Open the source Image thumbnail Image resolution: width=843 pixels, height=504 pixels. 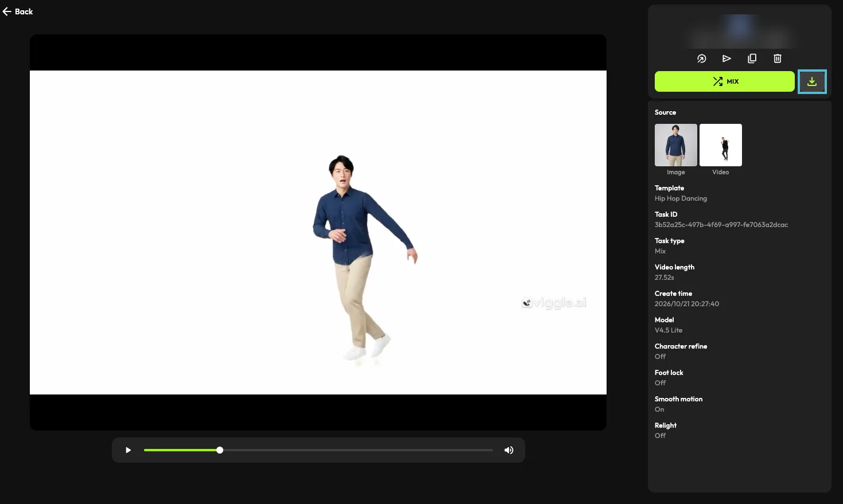point(676,145)
